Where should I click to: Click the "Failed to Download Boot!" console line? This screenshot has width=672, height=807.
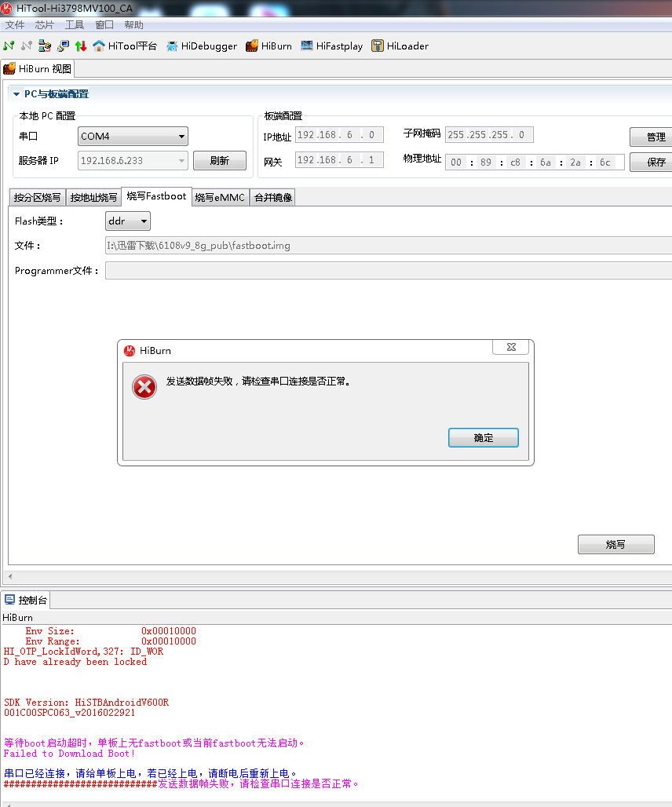tap(69, 754)
